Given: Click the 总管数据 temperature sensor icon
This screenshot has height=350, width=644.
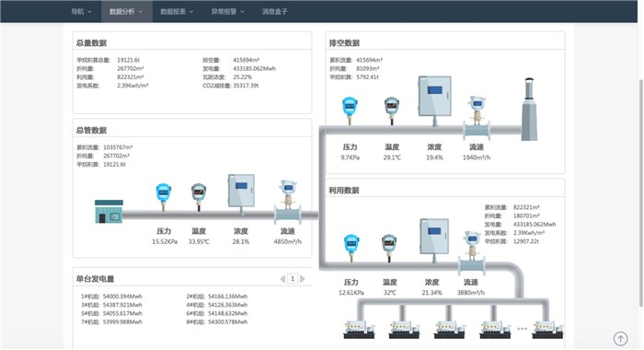Looking at the screenshot, I should pos(199,197).
